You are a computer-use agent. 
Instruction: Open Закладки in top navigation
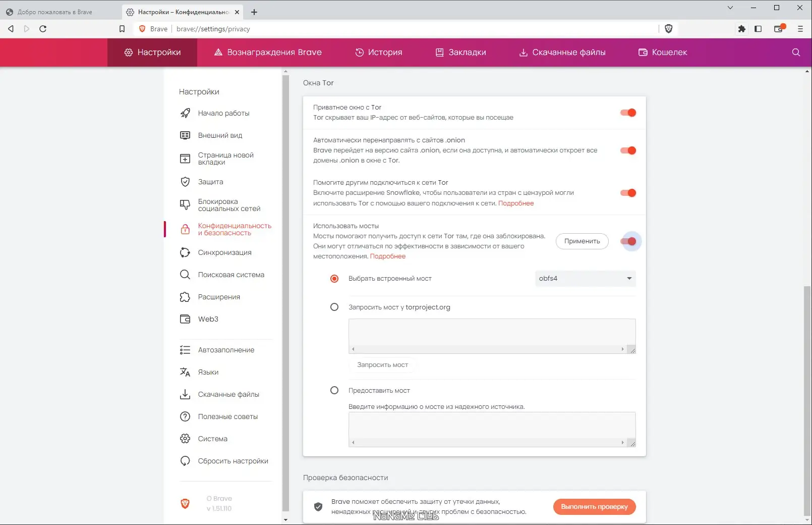pos(461,52)
